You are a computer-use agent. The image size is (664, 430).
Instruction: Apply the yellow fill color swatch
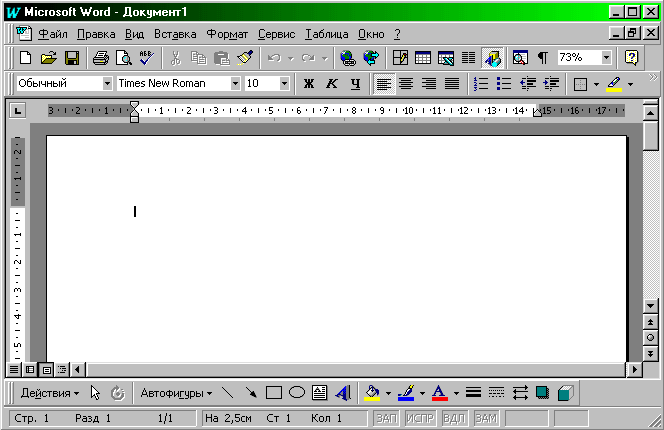click(373, 393)
